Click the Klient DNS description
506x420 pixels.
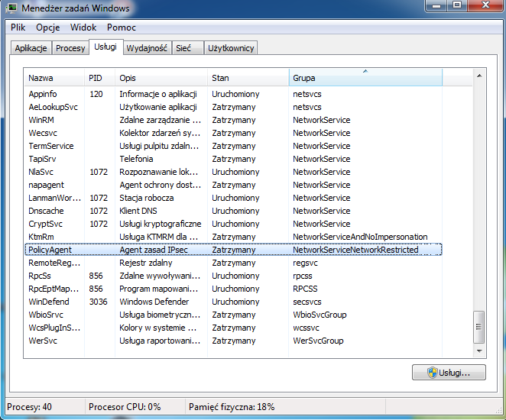coord(138,211)
